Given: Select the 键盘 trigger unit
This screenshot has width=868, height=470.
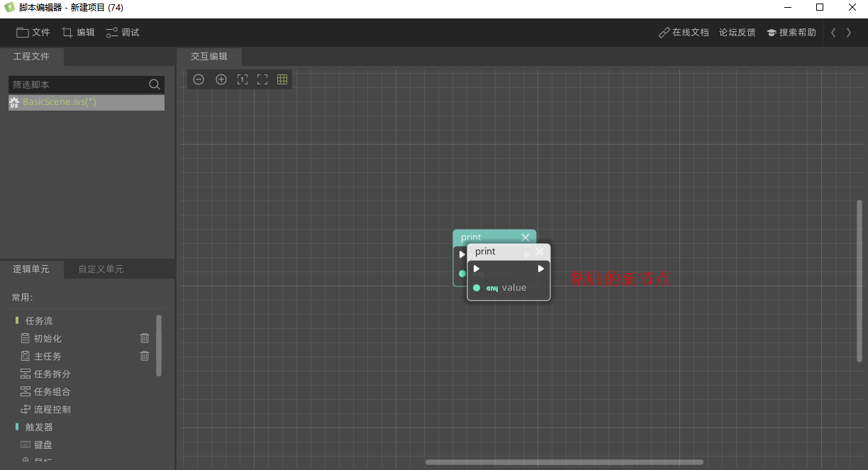Looking at the screenshot, I should (43, 445).
